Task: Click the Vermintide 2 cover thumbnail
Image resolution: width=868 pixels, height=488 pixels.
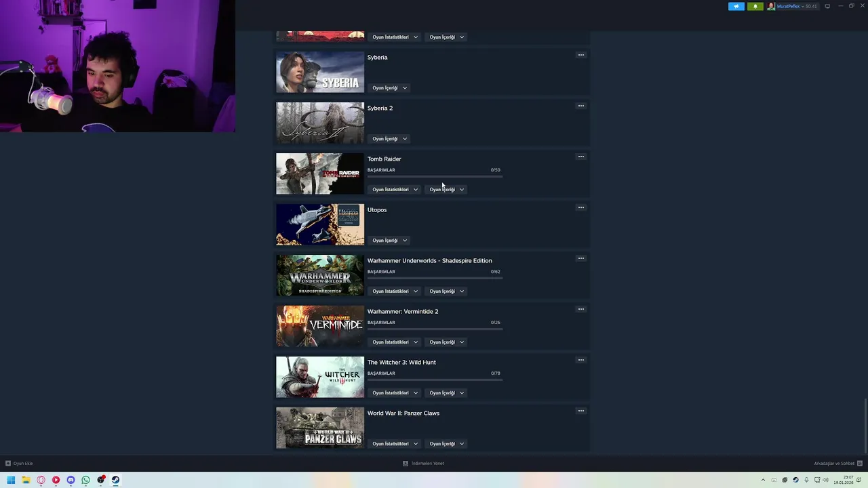Action: 320,327
